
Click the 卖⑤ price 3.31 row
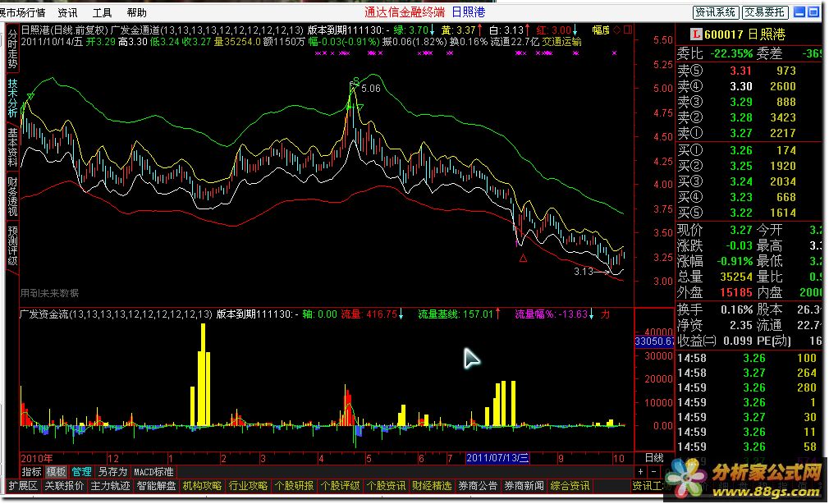[x=751, y=71]
